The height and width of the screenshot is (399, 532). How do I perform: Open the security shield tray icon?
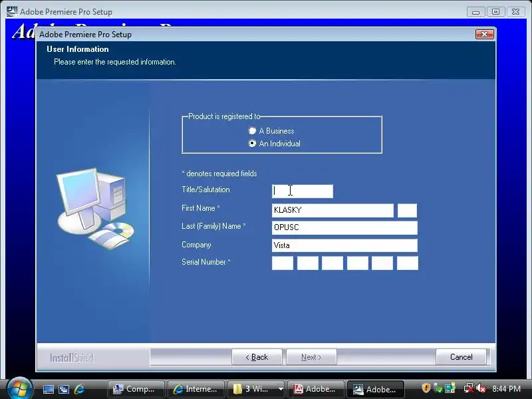pyautogui.click(x=426, y=388)
